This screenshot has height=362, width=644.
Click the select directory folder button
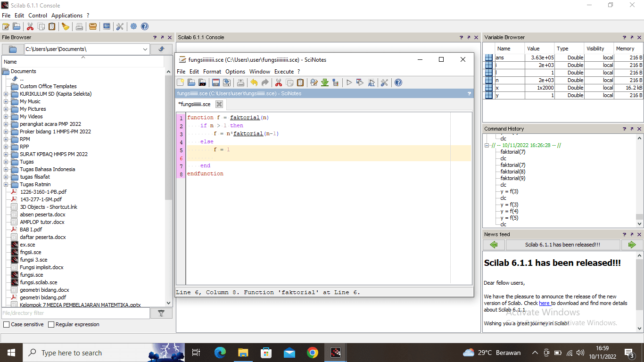click(13, 49)
